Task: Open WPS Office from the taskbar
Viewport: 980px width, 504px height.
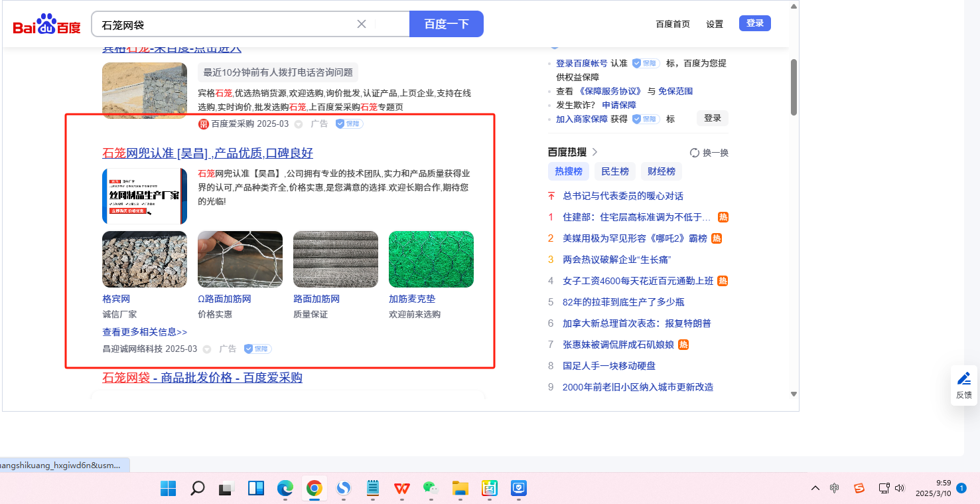Action: point(401,489)
